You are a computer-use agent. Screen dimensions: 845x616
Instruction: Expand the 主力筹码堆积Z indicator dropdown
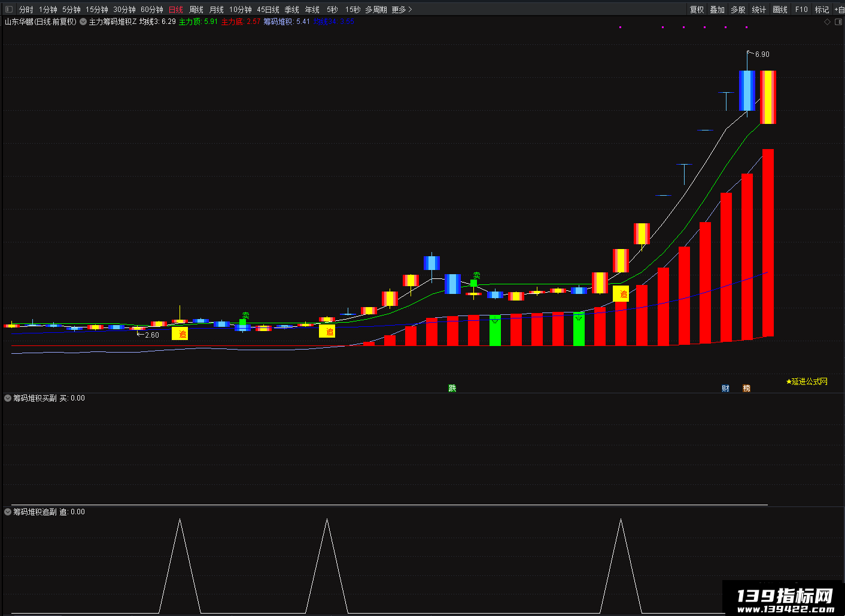pos(83,22)
